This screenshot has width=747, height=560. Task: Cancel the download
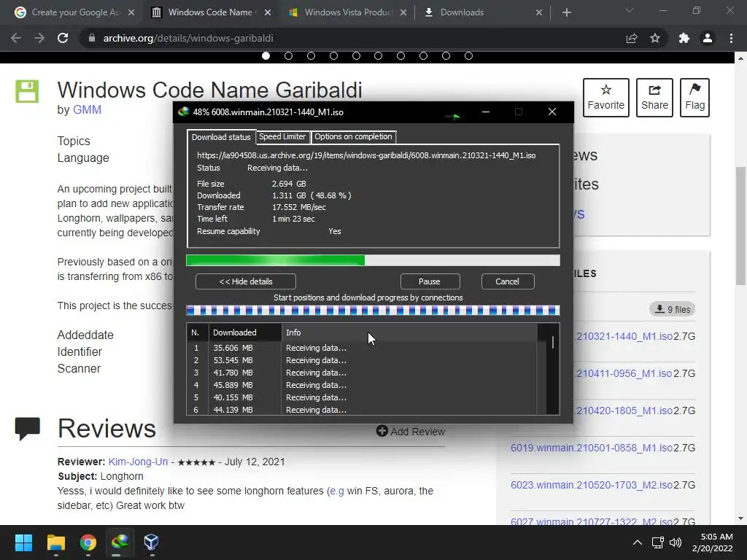(507, 281)
